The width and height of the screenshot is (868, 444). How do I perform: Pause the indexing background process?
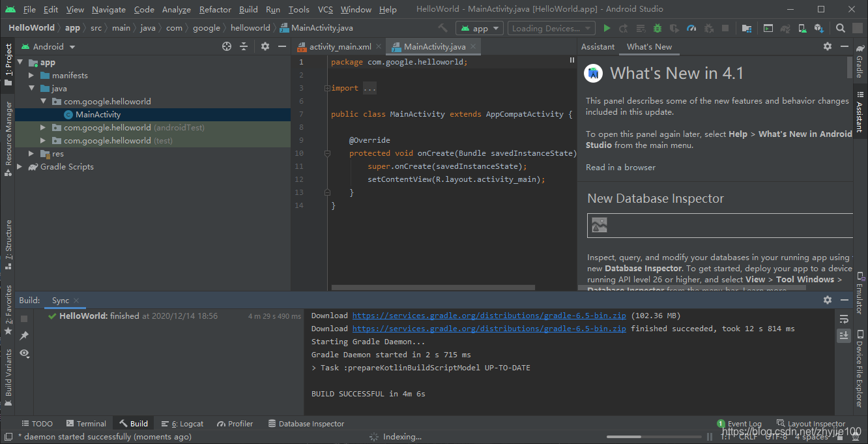(x=710, y=436)
